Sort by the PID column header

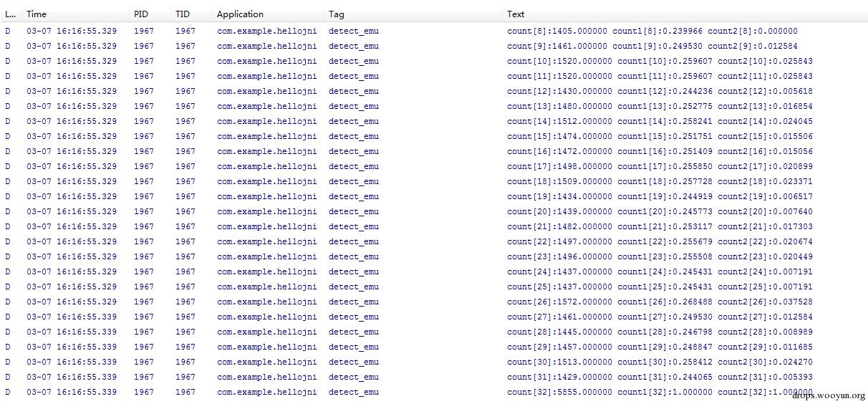141,14
